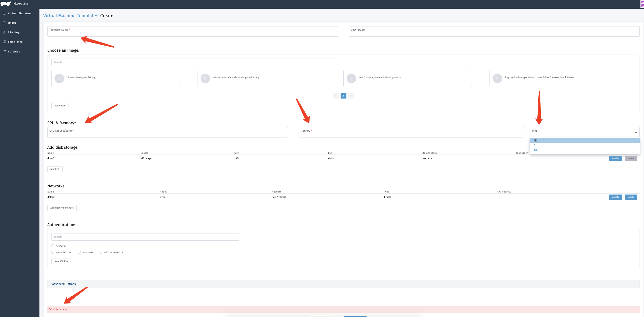Navigate to Volumes in the sidebar

[x=14, y=51]
